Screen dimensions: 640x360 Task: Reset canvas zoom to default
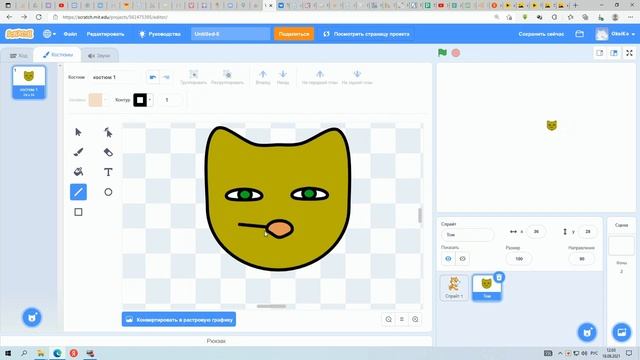402,319
